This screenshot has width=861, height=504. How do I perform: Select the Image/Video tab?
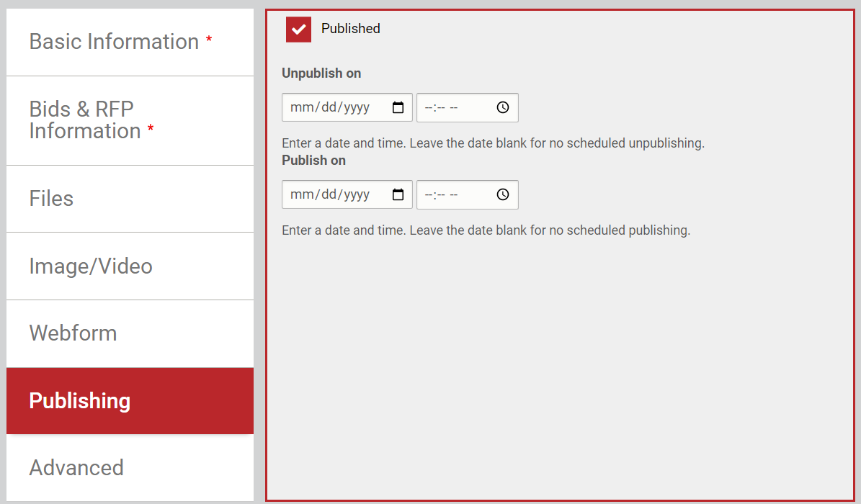(x=130, y=266)
